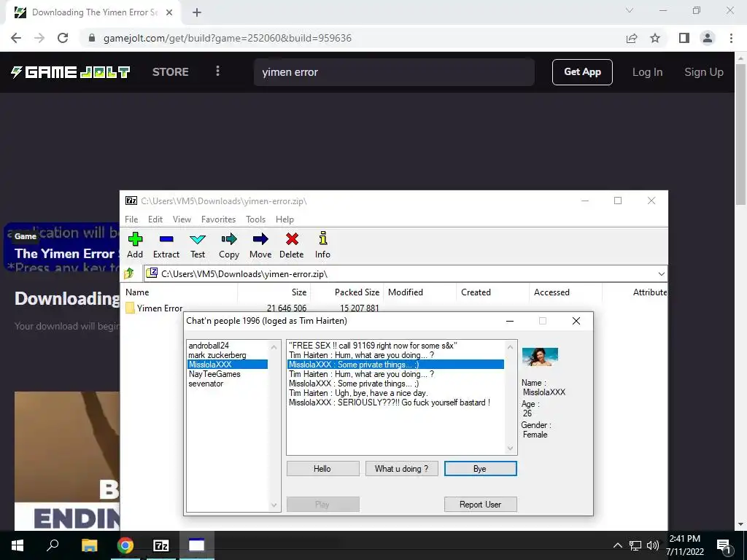Click the Chrome address bar URL
The width and height of the screenshot is (747, 560).
[228, 38]
